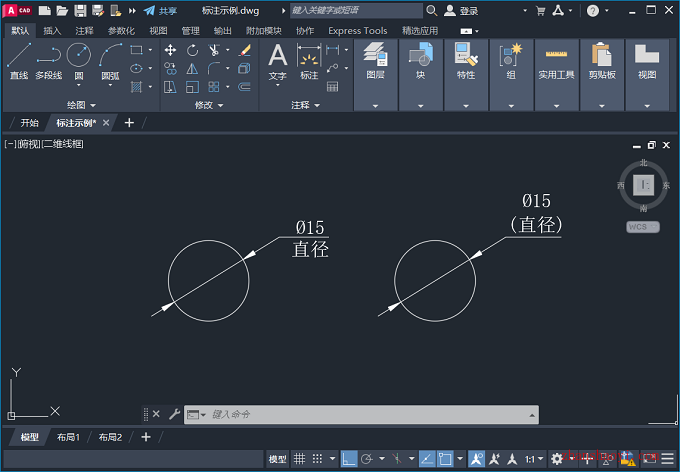Screen dimensions: 680x472
Task: Click the Rotate tool icon
Action: 193,50
